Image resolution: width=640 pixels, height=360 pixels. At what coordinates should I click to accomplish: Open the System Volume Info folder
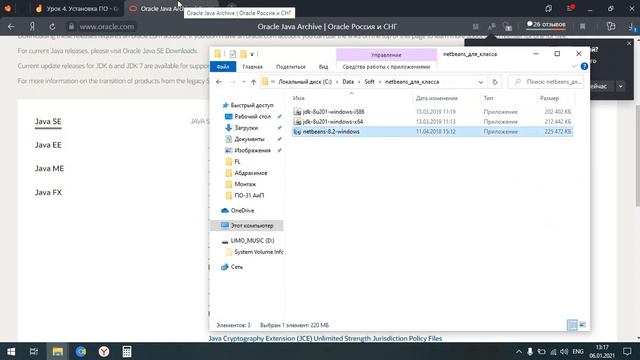click(x=258, y=252)
